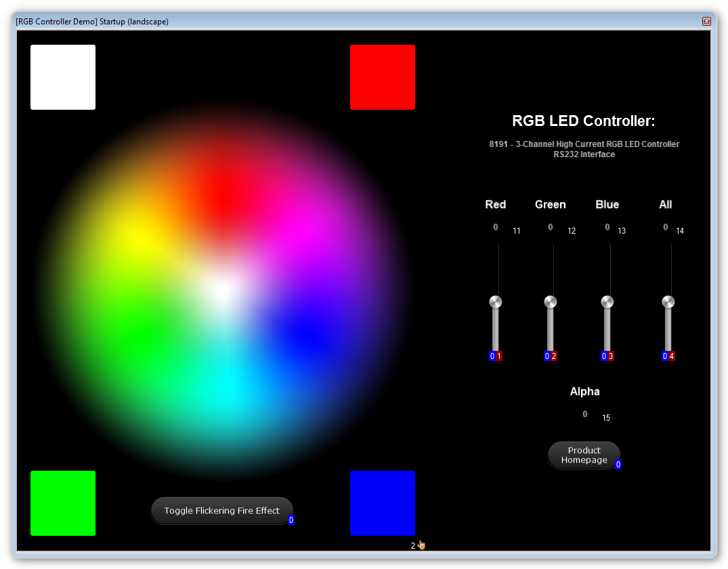Click the Red channel slider handle
The height and width of the screenshot is (569, 728).
495,301
